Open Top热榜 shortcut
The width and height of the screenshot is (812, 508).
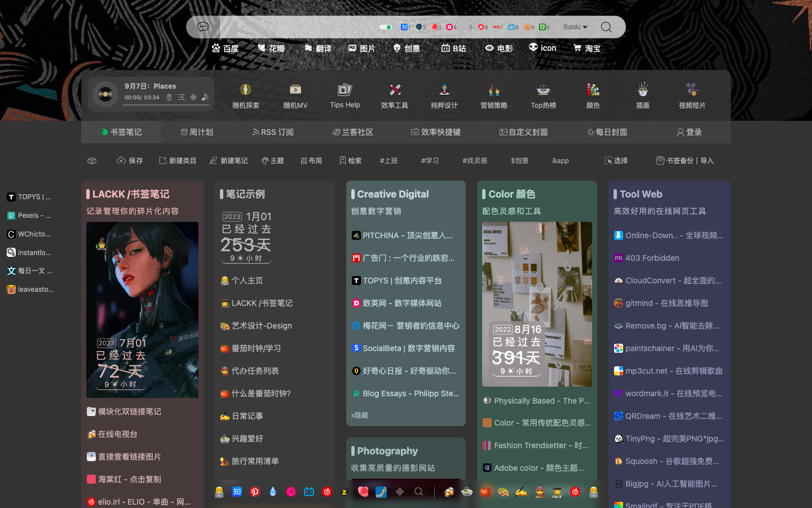[544, 95]
